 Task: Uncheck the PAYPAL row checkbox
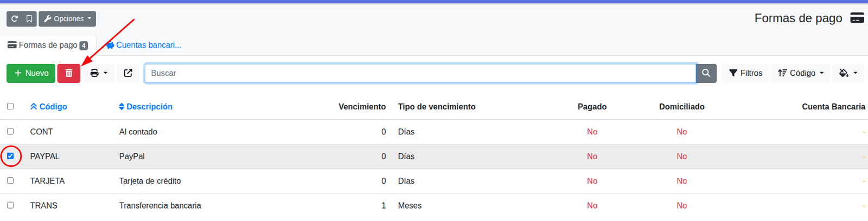pyautogui.click(x=10, y=156)
